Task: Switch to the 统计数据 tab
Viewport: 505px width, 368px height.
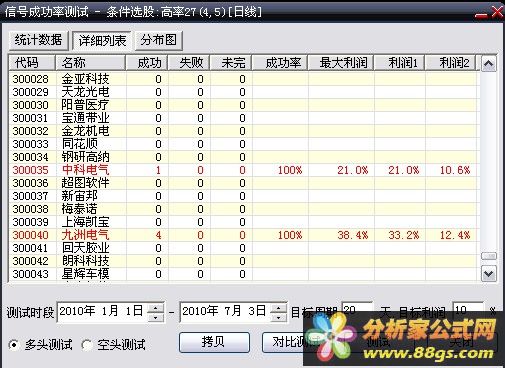Action: [38, 40]
